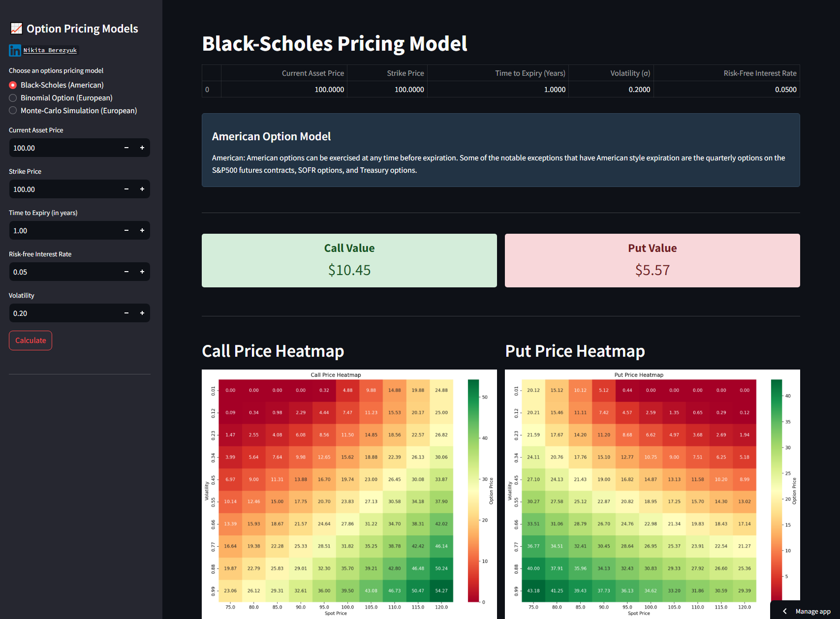Viewport: 840px width, 619px height.
Task: Increase Strike Price with the plus icon
Action: coord(142,189)
